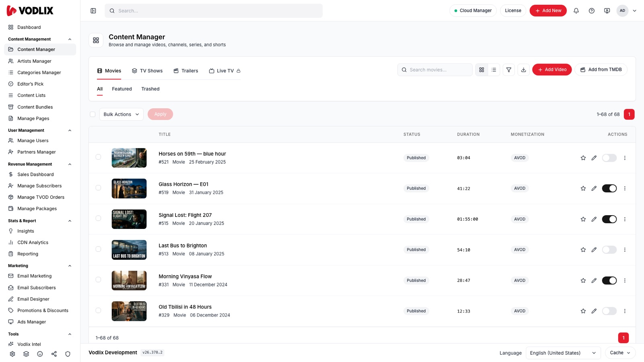The height and width of the screenshot is (362, 644).
Task: Open Categories Manager in sidebar
Action: click(39, 73)
